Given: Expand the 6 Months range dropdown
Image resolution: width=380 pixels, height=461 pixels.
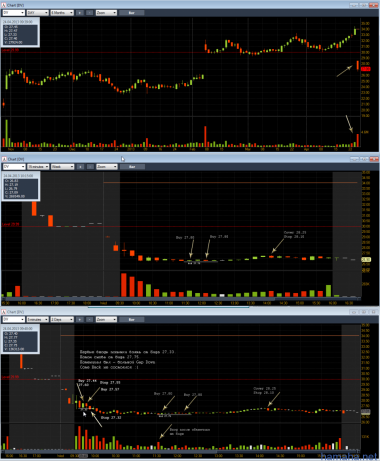Looking at the screenshot, I should point(62,13).
